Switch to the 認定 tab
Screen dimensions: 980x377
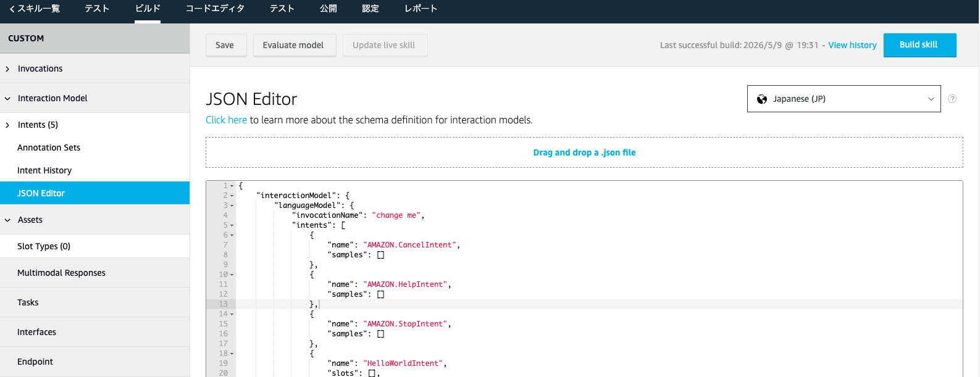[x=371, y=9]
